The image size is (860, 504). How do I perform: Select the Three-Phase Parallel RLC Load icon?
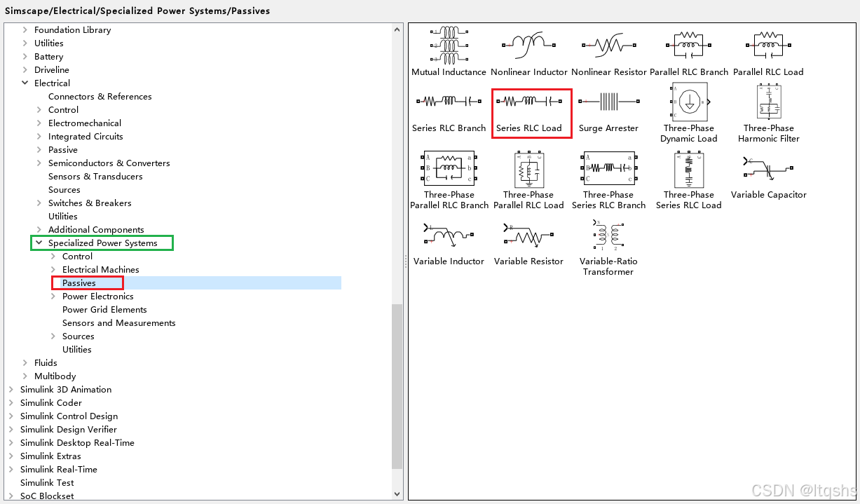(528, 169)
